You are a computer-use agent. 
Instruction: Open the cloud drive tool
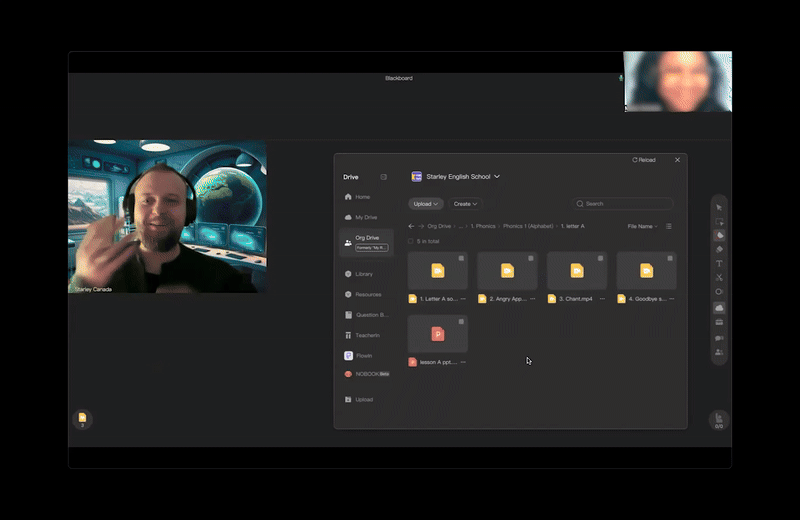click(719, 308)
